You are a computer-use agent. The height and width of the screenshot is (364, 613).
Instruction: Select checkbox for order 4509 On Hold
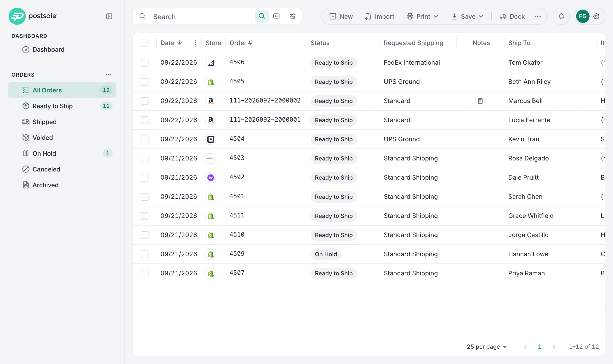pos(145,254)
